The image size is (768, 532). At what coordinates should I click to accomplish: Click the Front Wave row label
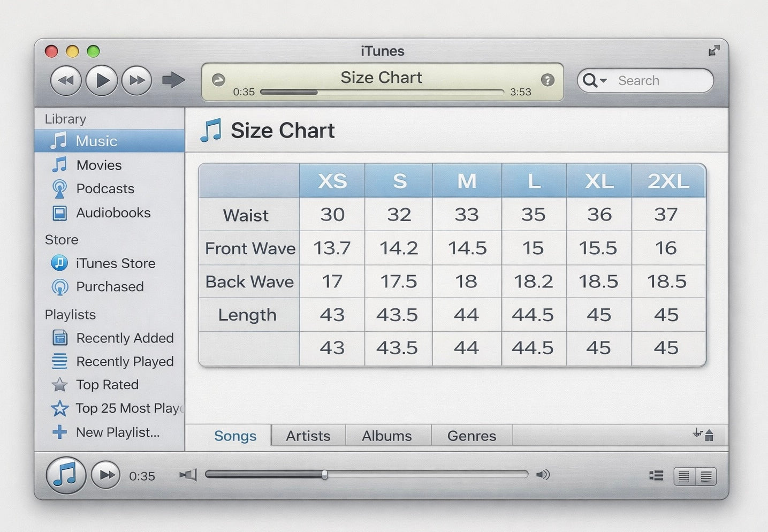250,248
